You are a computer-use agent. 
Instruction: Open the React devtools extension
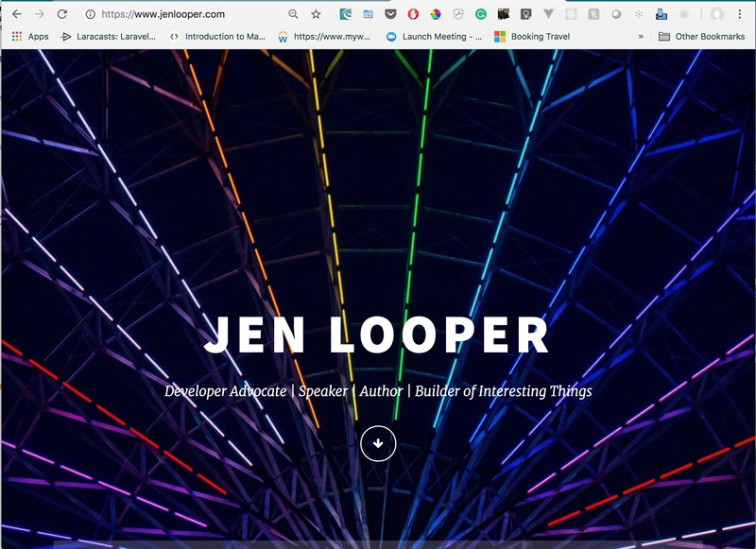pos(572,14)
